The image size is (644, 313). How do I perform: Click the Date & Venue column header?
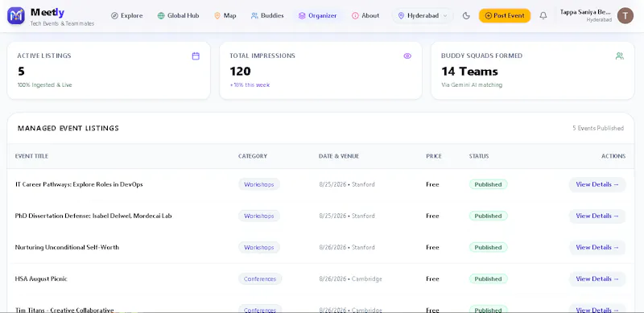pyautogui.click(x=339, y=156)
